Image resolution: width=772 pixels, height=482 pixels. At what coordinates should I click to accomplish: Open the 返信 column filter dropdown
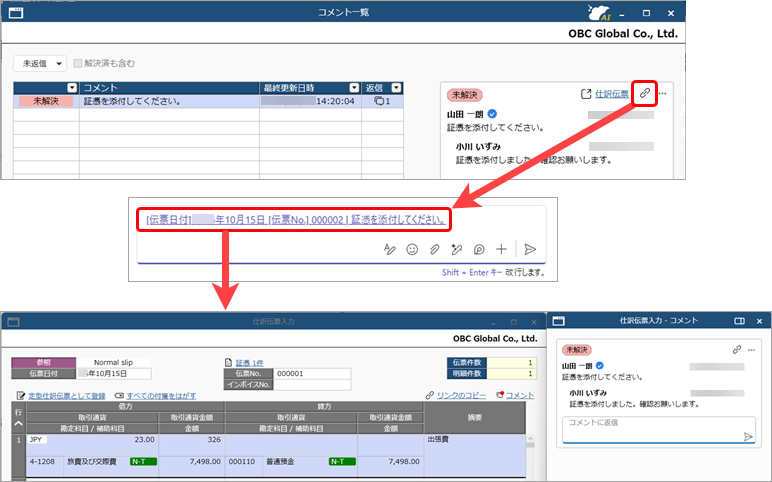396,88
